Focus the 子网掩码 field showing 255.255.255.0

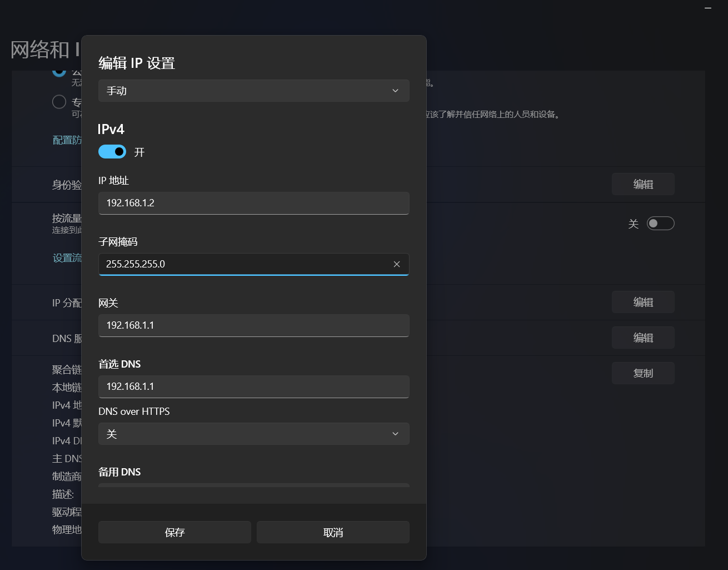coord(245,264)
